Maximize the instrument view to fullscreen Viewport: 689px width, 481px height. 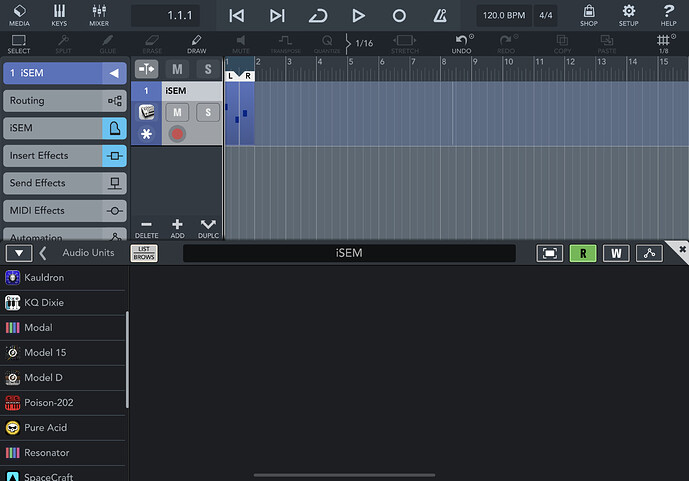pos(550,253)
